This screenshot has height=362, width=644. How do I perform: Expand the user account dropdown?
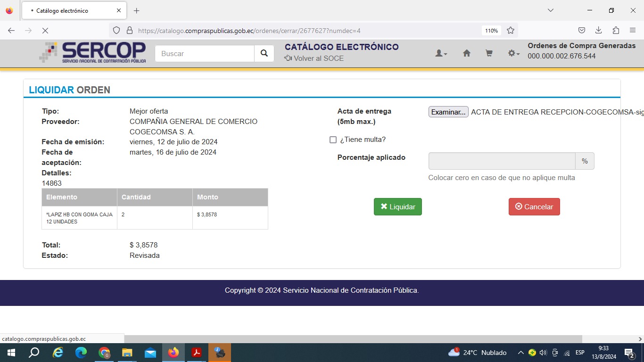[x=441, y=54]
